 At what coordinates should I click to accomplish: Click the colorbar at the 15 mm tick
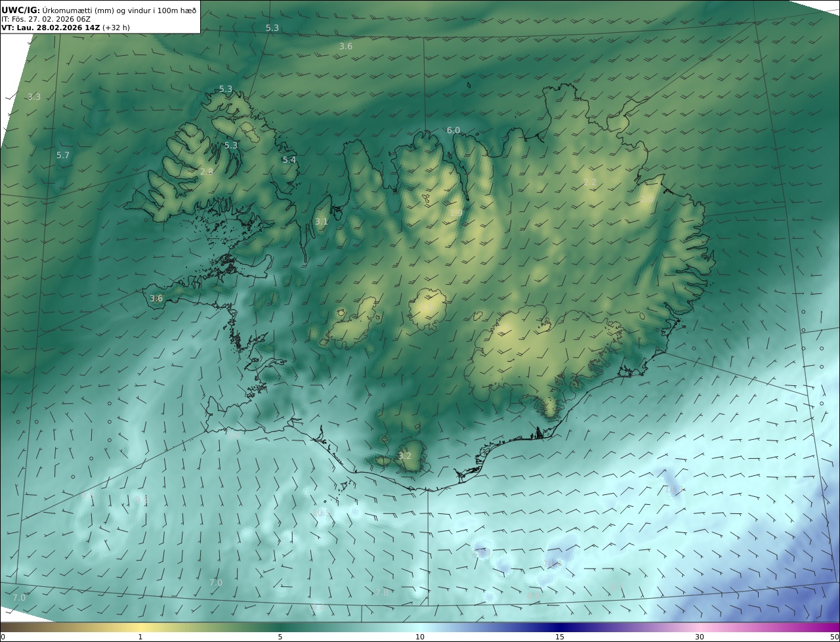point(560,627)
